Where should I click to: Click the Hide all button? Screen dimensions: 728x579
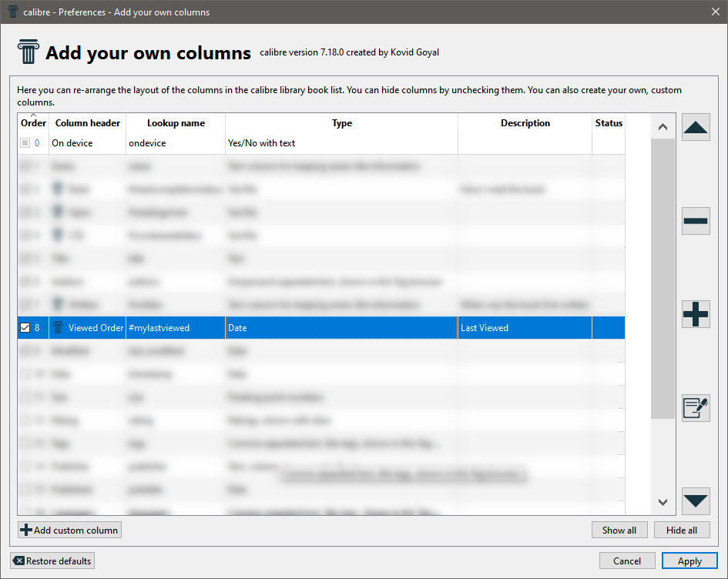click(x=682, y=530)
